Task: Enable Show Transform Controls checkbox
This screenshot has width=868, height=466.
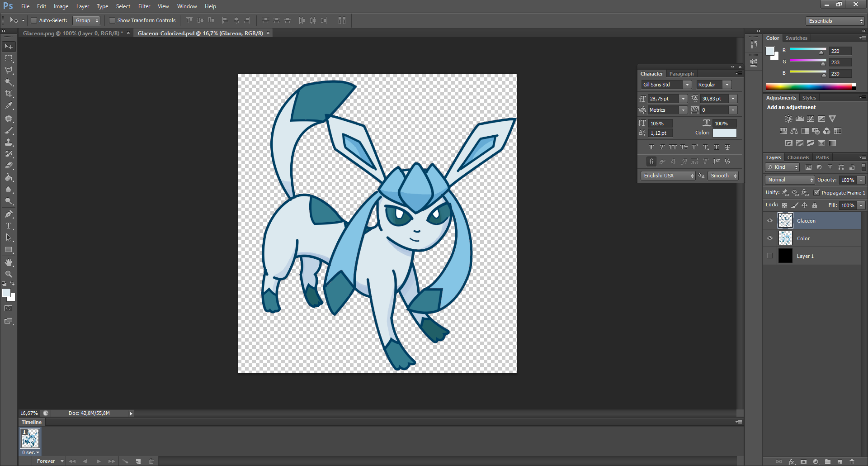Action: point(112,20)
